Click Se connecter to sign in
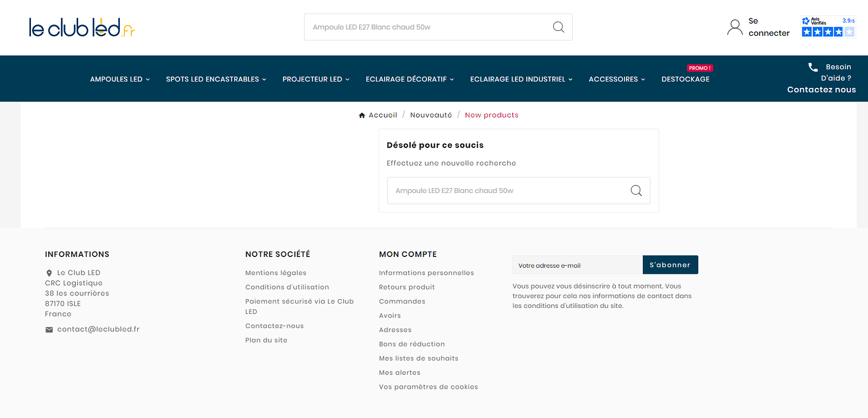The image size is (868, 418). (x=769, y=27)
